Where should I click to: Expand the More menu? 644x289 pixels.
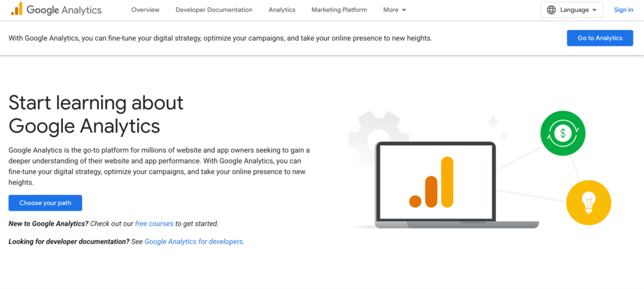[394, 10]
